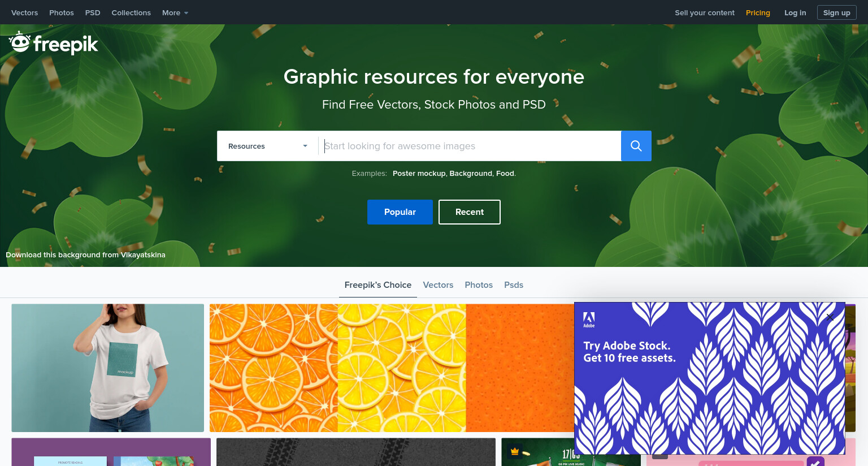Click the blue magnifier search button

(x=636, y=146)
